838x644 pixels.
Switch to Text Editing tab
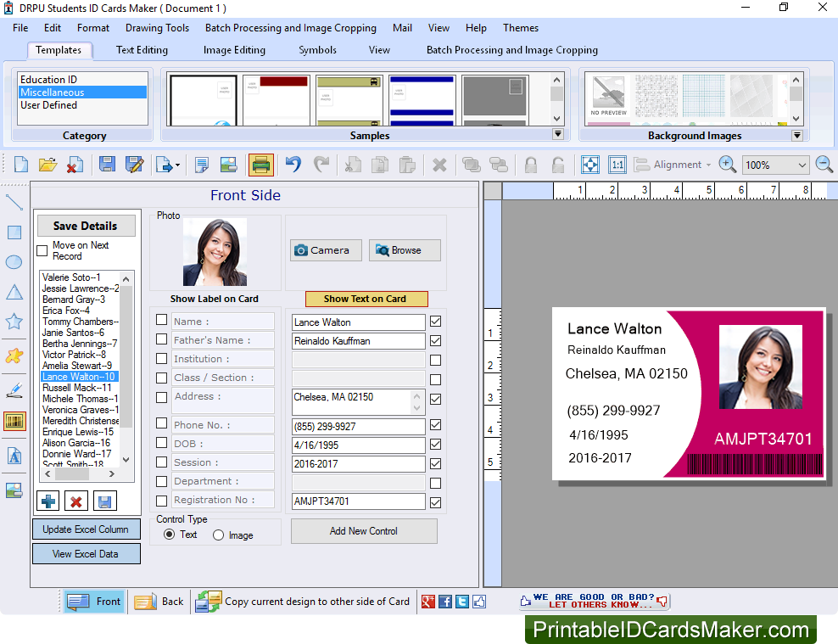142,50
